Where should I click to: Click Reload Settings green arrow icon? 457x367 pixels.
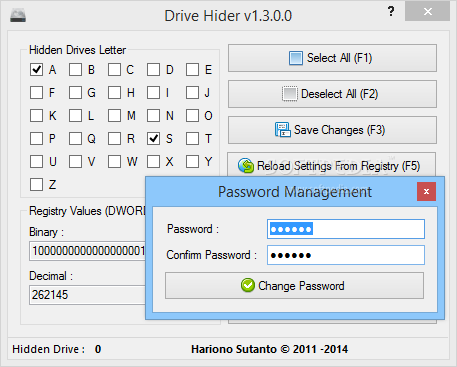[246, 166]
